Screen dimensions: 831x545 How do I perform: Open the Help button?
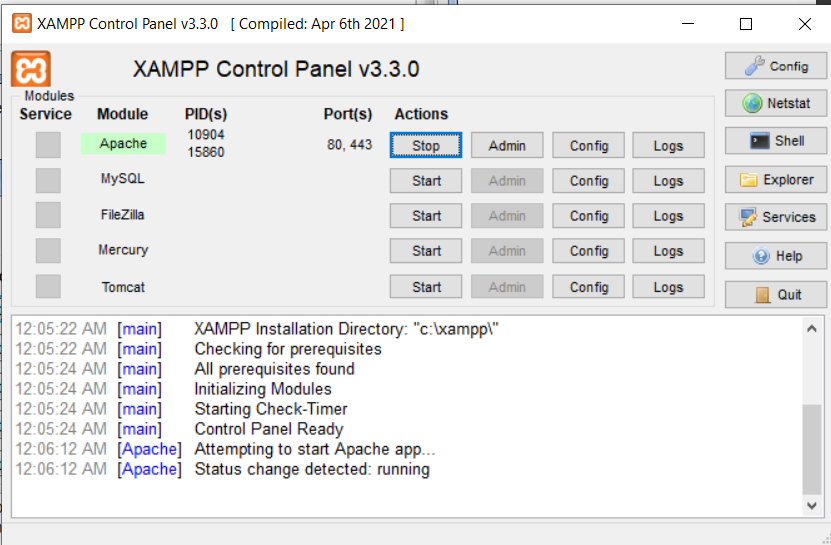[x=775, y=256]
